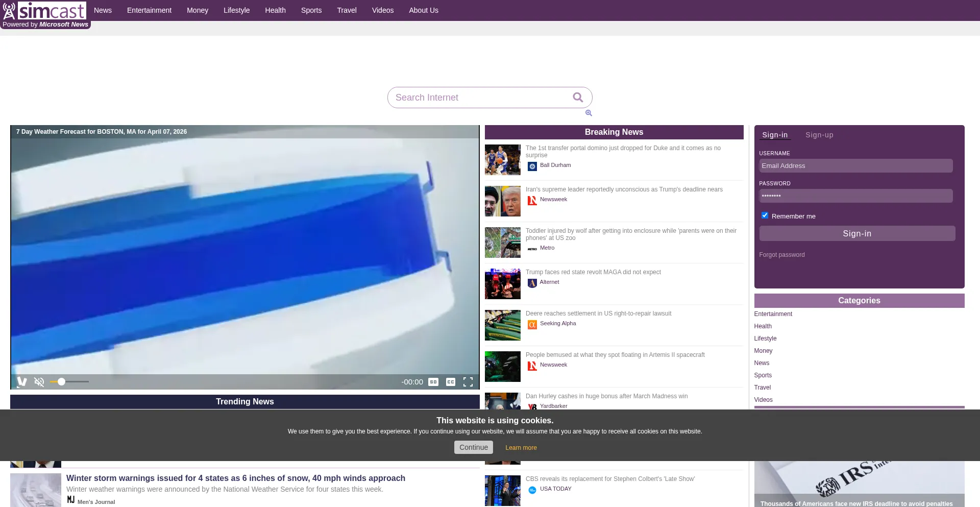980x507 pixels.
Task: Toggle the Remember me checkbox
Action: pyautogui.click(x=765, y=215)
